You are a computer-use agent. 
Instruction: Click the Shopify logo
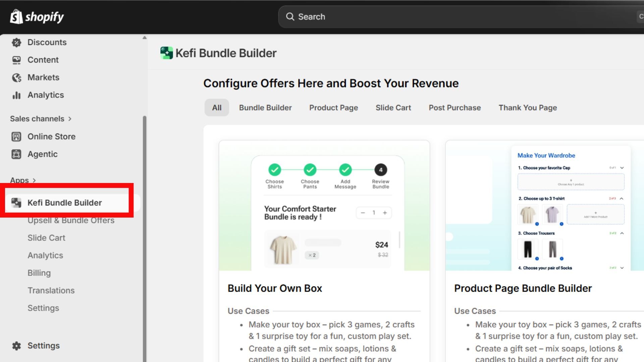[x=37, y=17]
